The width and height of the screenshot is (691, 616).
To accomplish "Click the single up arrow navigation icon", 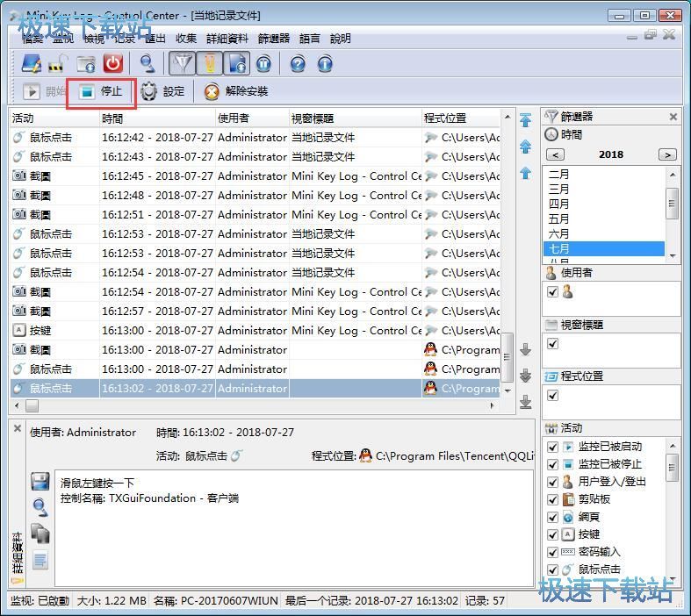I will coord(525,173).
